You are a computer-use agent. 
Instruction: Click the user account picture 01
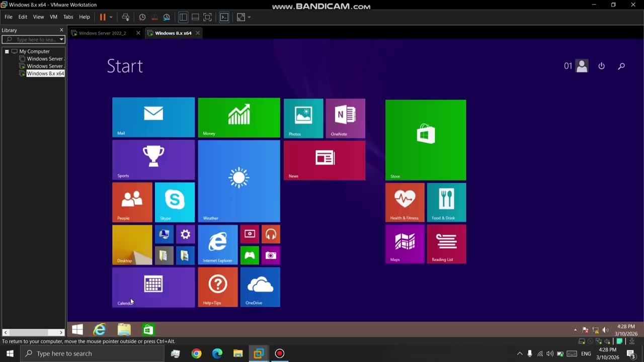582,66
